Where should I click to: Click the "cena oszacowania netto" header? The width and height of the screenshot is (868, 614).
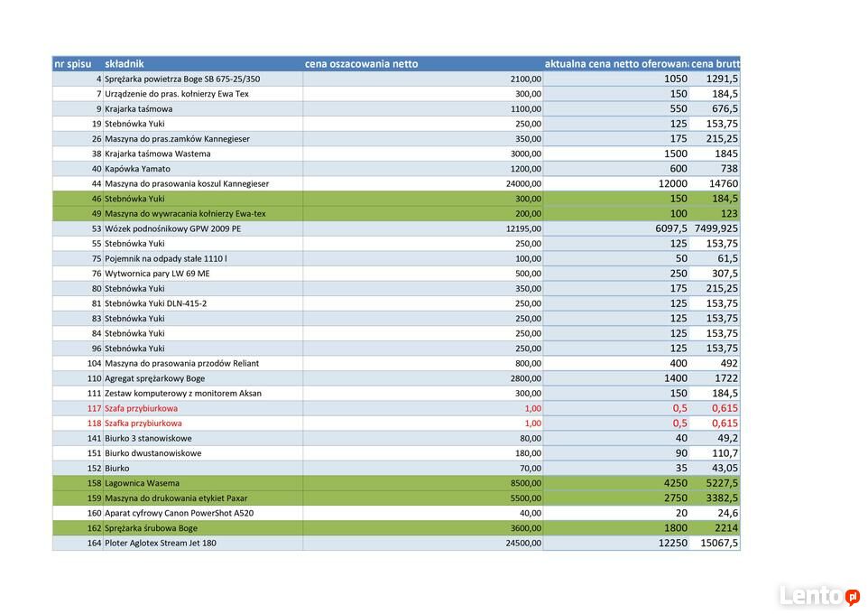click(361, 64)
